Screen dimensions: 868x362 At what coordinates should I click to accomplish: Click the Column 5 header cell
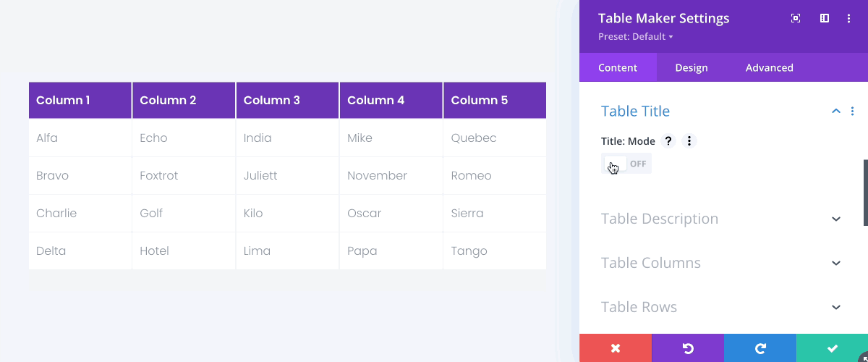pyautogui.click(x=495, y=101)
